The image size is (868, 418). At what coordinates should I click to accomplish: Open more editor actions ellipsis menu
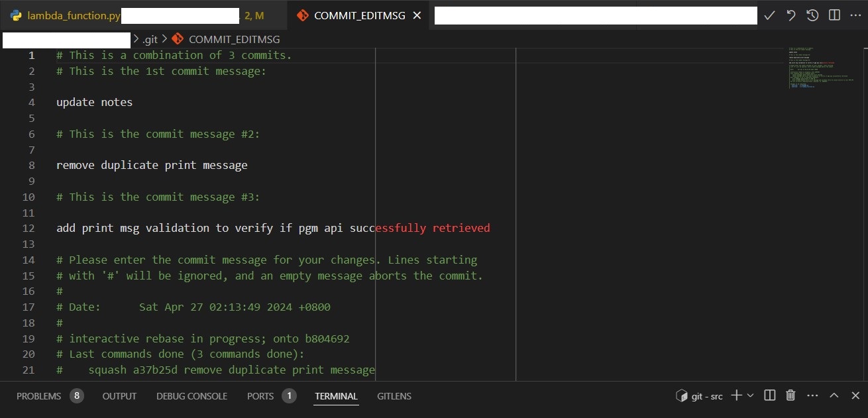(x=855, y=15)
